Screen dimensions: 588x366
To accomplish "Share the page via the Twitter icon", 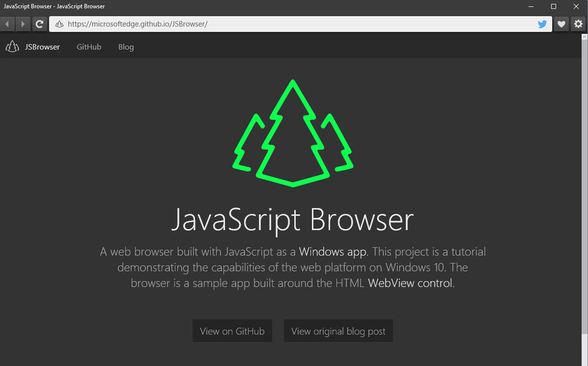I will pyautogui.click(x=542, y=24).
